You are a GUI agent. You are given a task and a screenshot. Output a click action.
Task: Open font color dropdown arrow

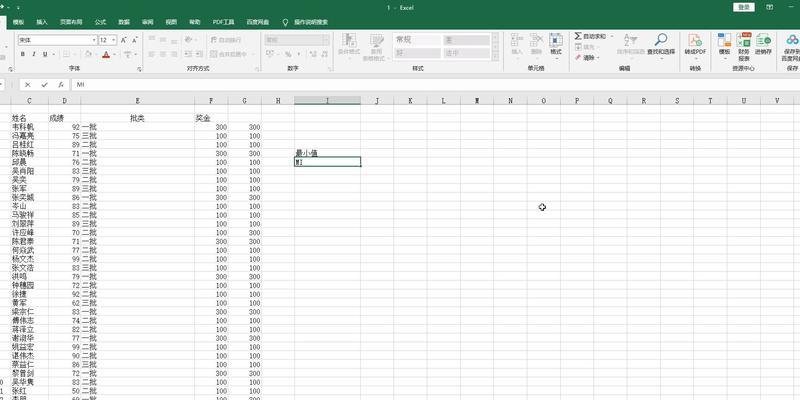(114, 54)
